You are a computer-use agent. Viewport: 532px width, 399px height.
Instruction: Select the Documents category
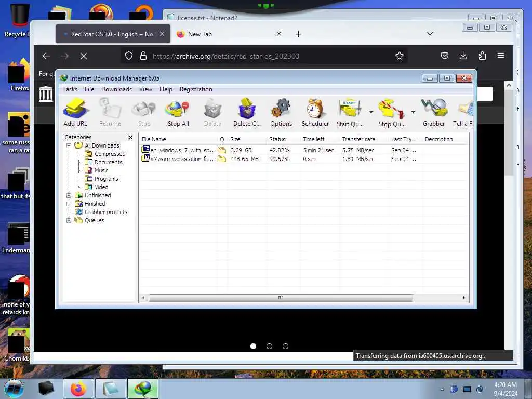click(104, 162)
